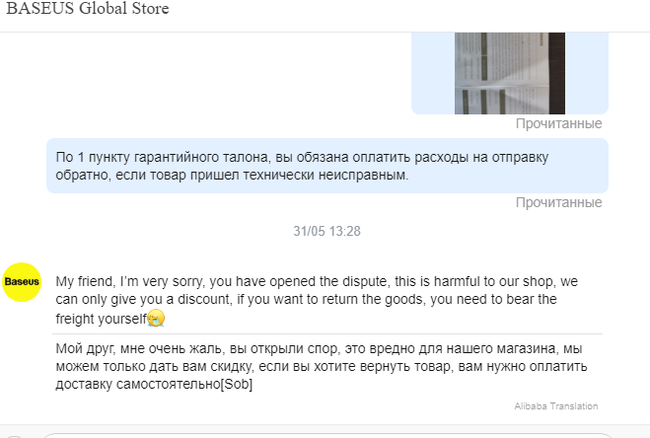Click the word 'скидку' in the translated reply
This screenshot has width=650, height=438.
(x=230, y=366)
